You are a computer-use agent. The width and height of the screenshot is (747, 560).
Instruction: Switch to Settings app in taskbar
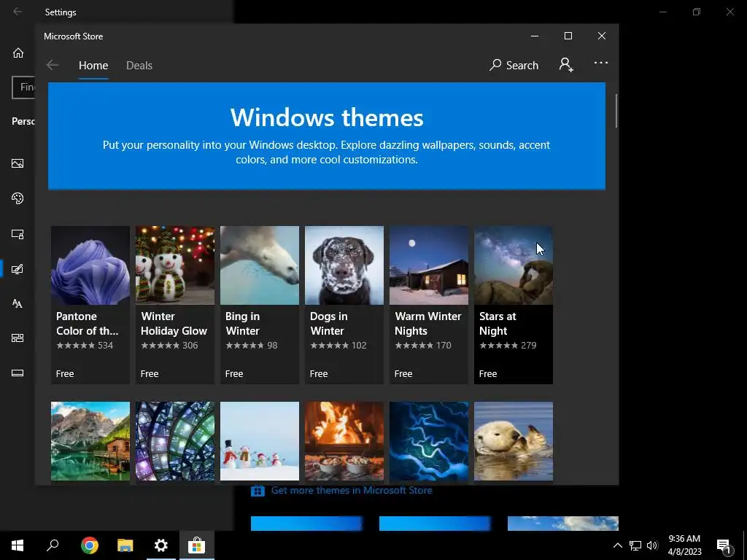click(x=161, y=545)
